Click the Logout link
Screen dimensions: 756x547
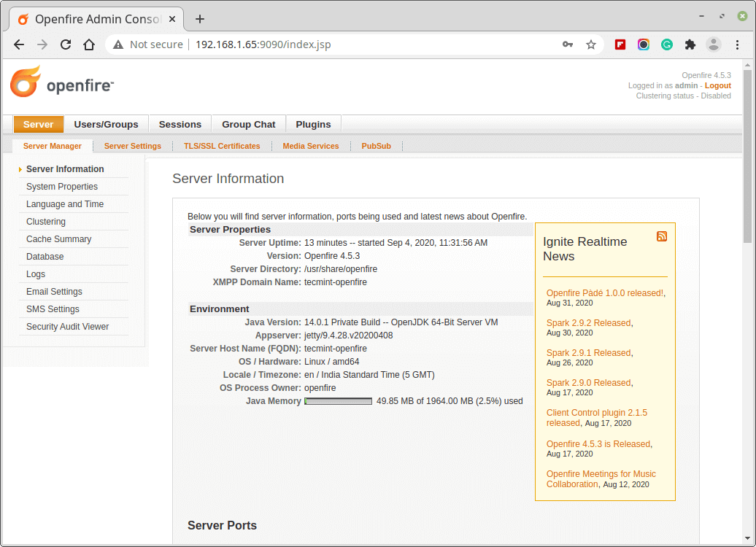coord(717,85)
